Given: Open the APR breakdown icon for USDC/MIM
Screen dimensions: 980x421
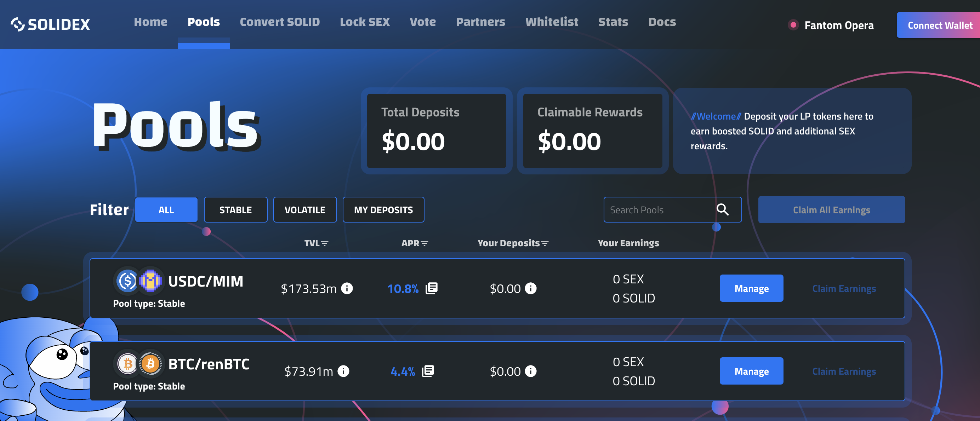Looking at the screenshot, I should tap(431, 288).
